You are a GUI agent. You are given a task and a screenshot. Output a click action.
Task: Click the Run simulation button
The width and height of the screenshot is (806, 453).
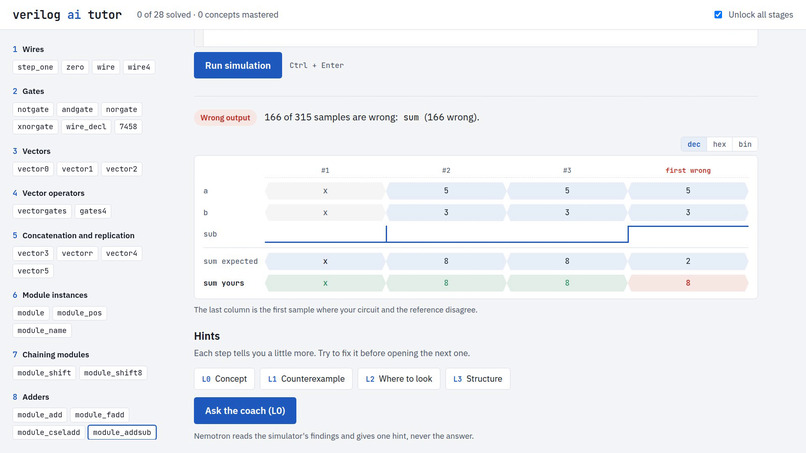237,65
